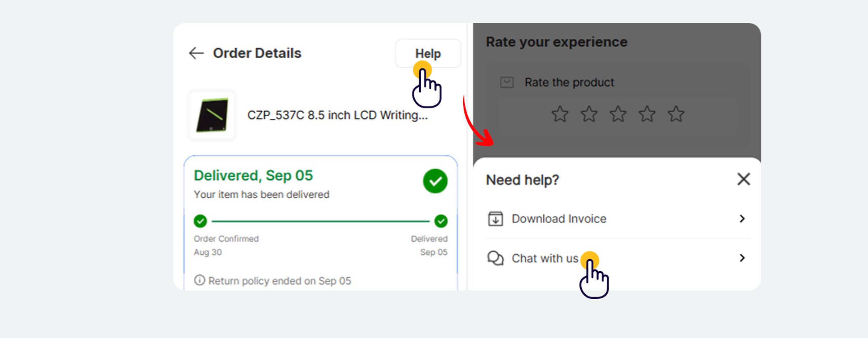Expand Download Invoice using its chevron
The image size is (868, 338).
click(742, 219)
